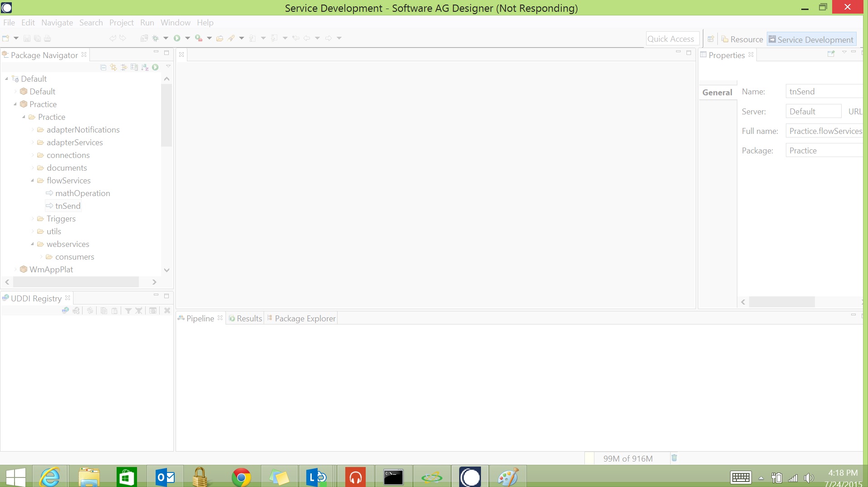Click the Properties horizontal scrollbar thumb

point(781,302)
